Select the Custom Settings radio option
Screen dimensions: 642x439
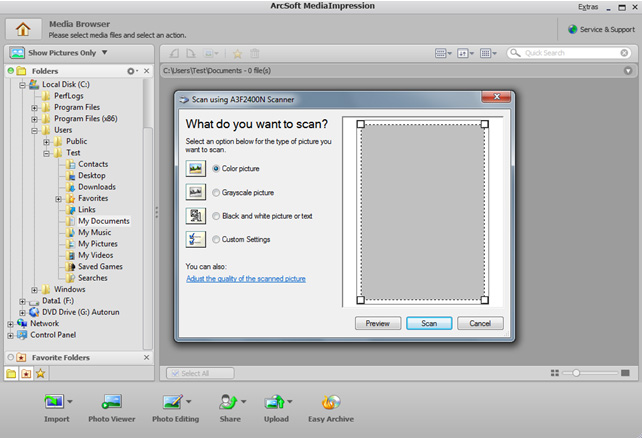tap(216, 240)
